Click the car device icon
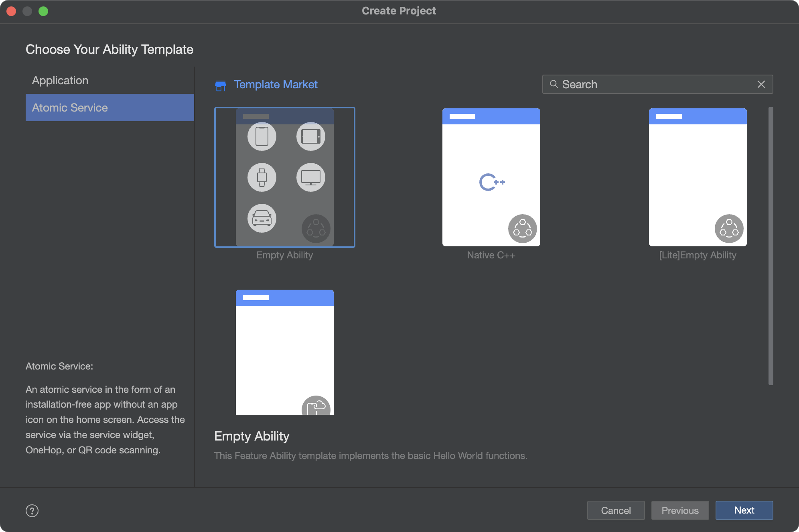 (262, 218)
